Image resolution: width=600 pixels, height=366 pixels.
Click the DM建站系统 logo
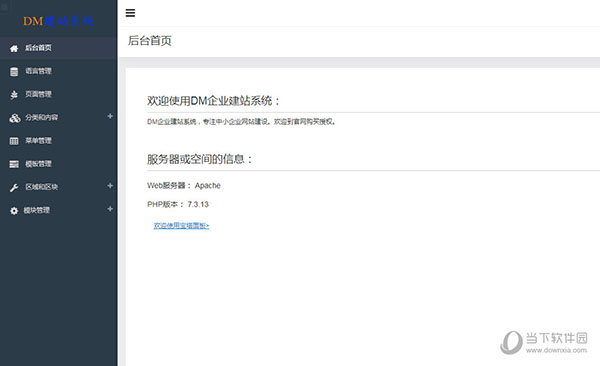58,21
